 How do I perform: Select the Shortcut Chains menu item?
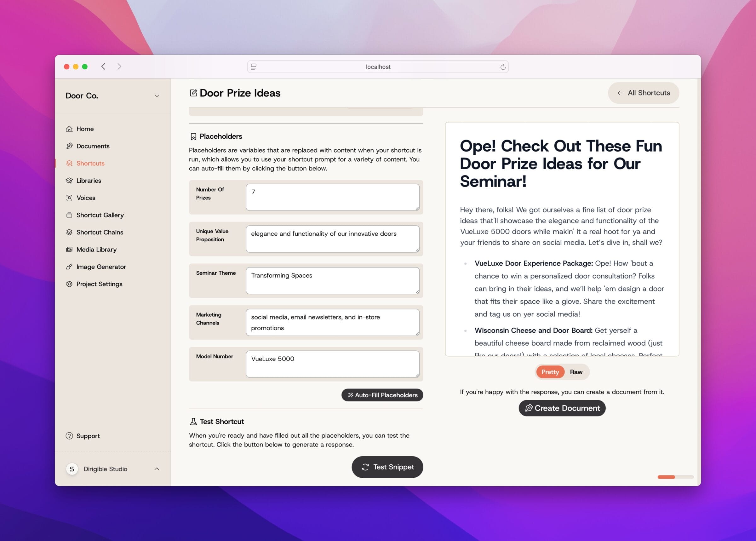coord(100,232)
